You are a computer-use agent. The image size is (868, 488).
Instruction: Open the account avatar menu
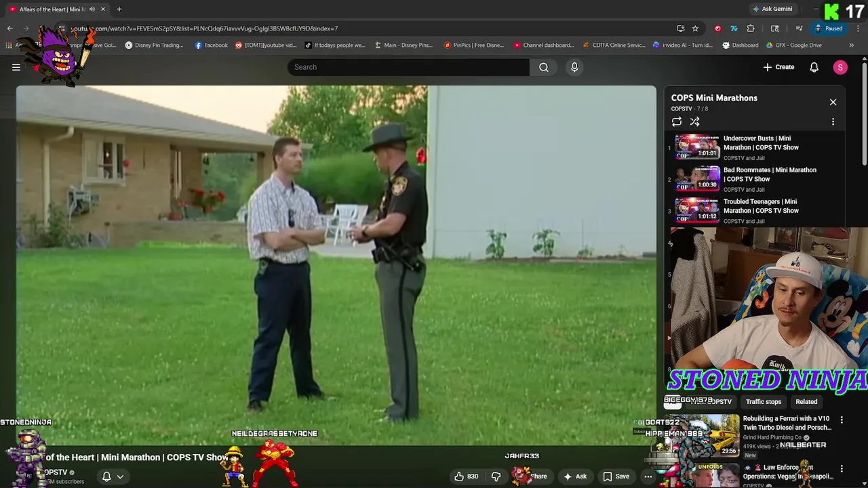coord(840,67)
